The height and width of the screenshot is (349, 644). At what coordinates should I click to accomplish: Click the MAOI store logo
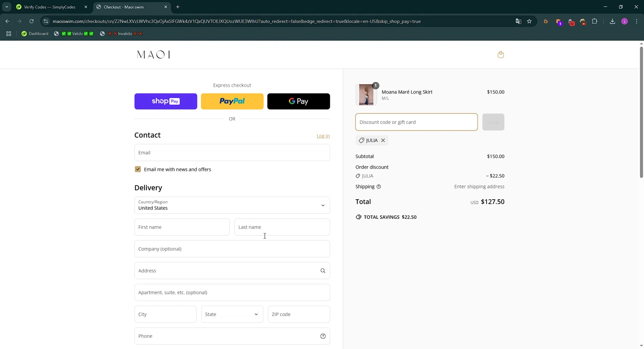click(x=153, y=55)
